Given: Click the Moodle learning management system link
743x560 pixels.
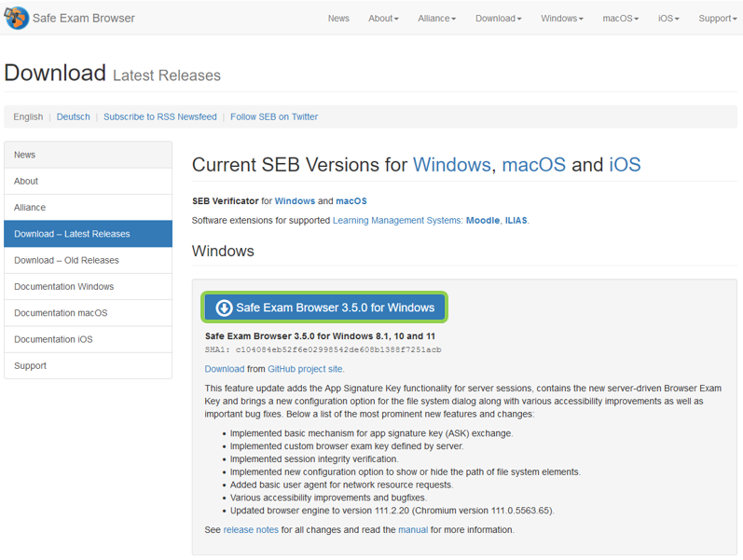Looking at the screenshot, I should (482, 221).
